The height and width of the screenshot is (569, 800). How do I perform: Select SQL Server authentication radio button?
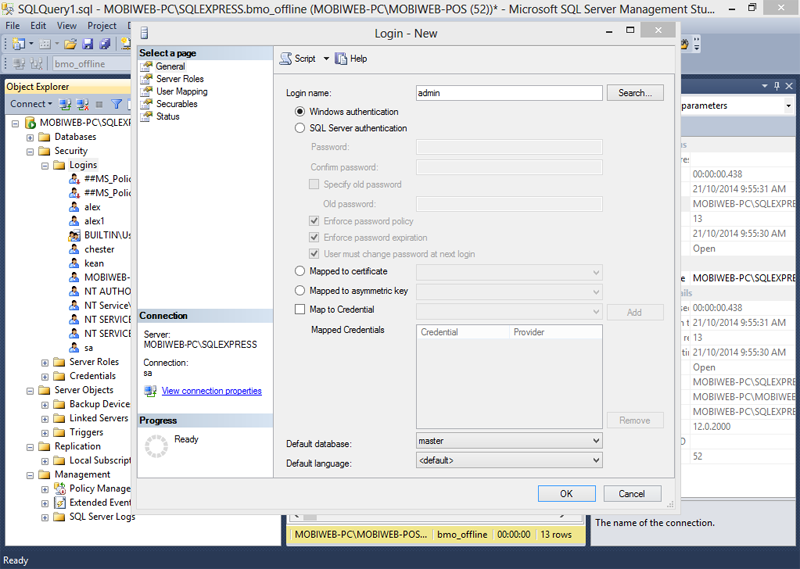300,128
